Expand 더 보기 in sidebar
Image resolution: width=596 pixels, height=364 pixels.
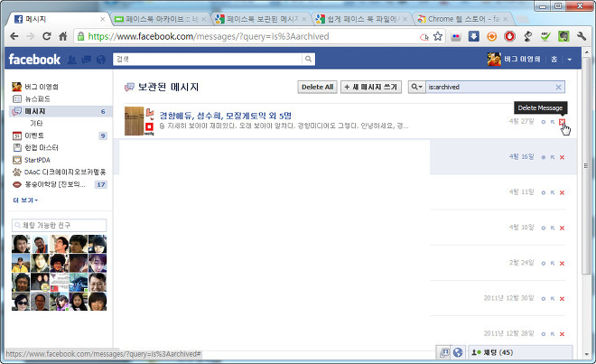pyautogui.click(x=25, y=201)
